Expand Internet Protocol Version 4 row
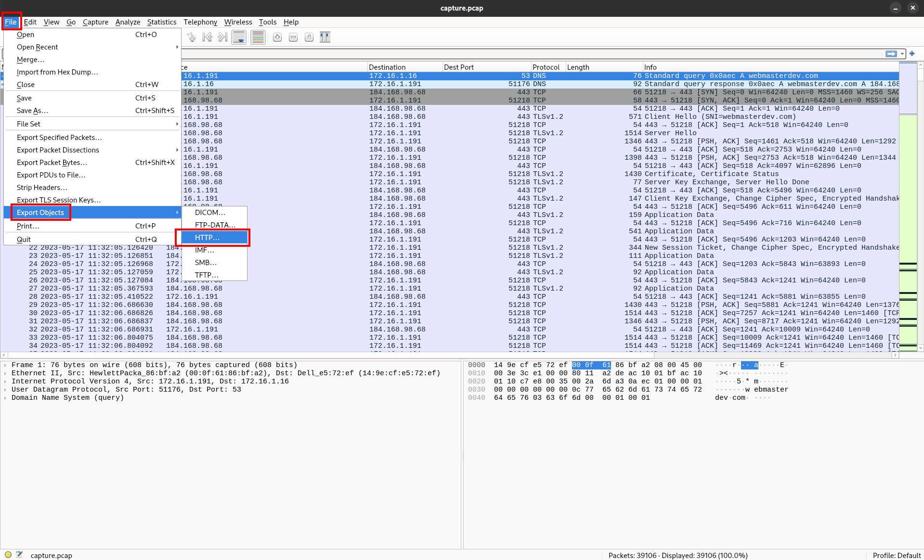 point(5,382)
